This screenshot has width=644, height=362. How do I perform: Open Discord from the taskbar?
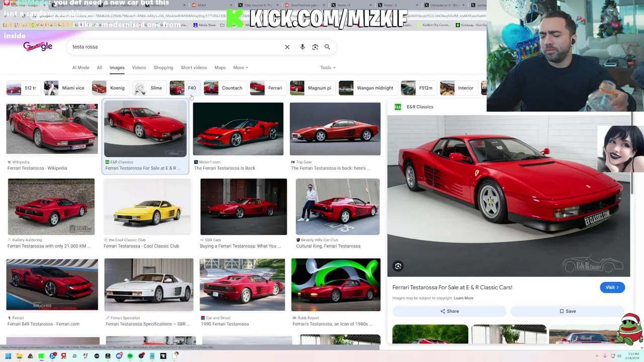coord(119,356)
